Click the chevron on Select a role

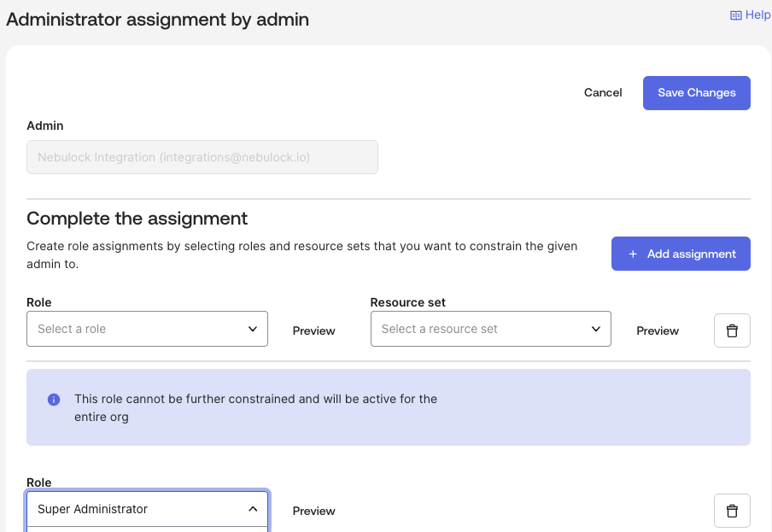[x=253, y=329]
